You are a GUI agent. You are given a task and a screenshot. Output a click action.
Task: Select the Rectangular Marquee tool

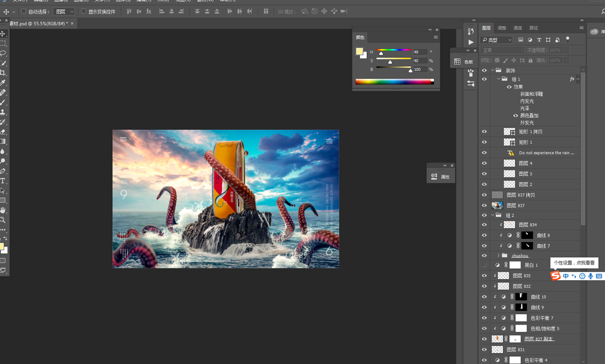(3, 43)
